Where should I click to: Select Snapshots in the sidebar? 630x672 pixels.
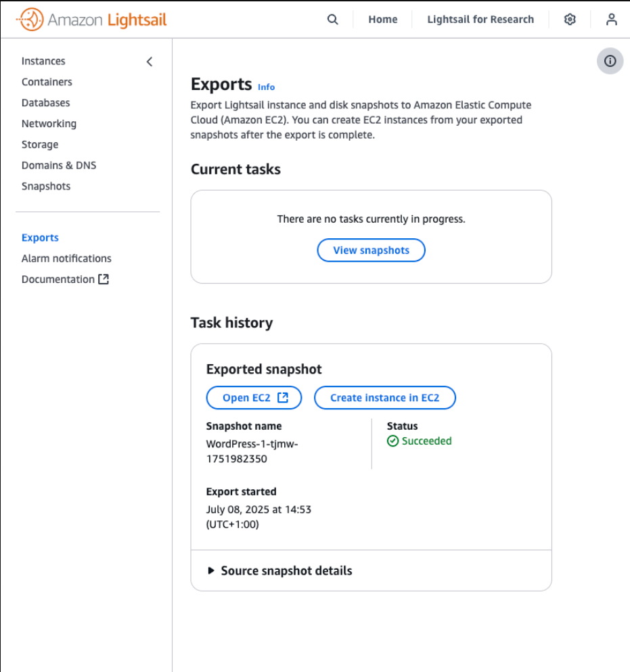tap(46, 186)
